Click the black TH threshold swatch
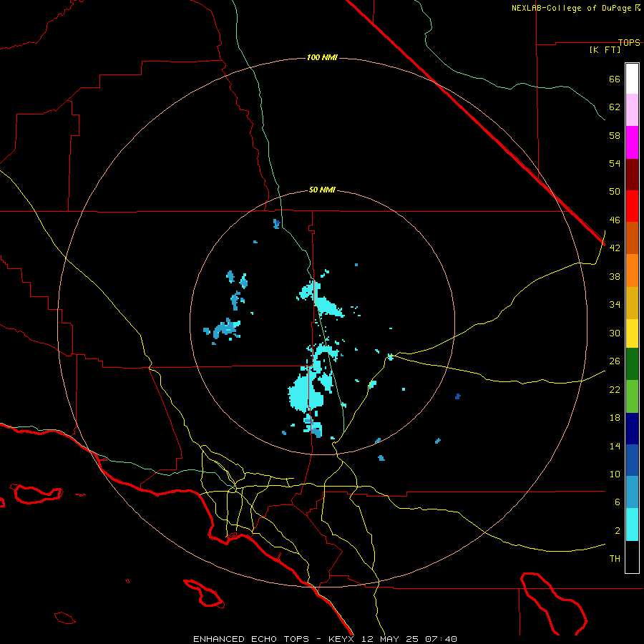 click(x=632, y=557)
